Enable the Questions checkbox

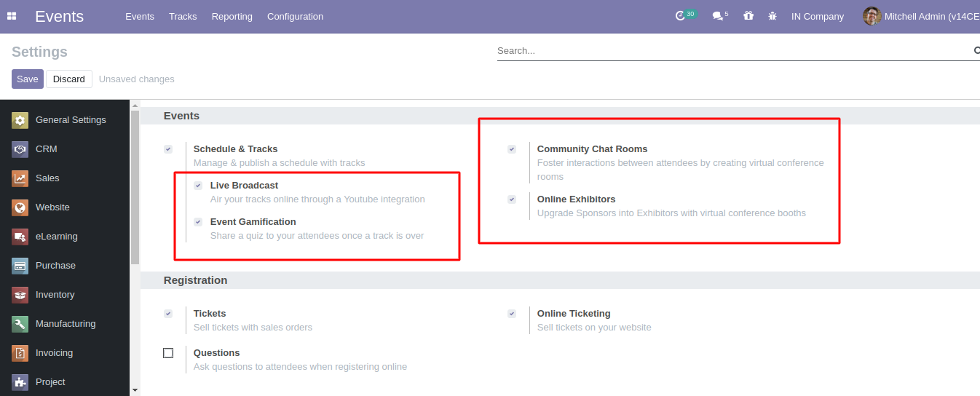point(168,353)
